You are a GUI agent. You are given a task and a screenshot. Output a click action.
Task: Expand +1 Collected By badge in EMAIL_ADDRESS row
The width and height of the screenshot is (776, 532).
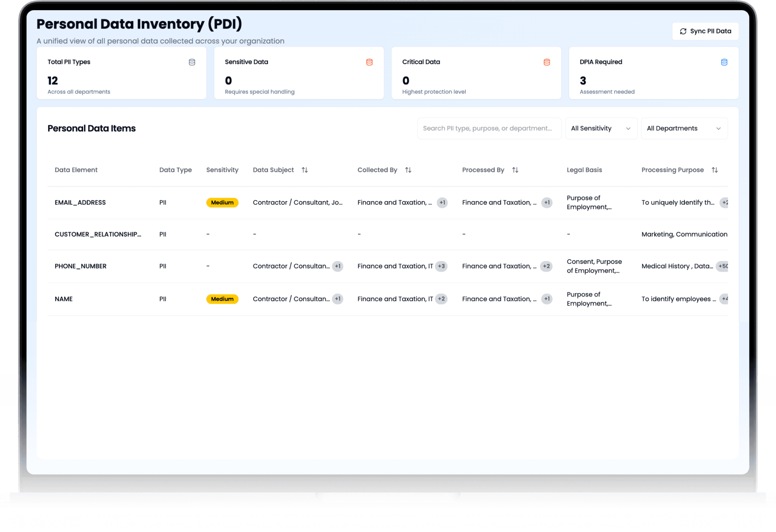(x=442, y=203)
